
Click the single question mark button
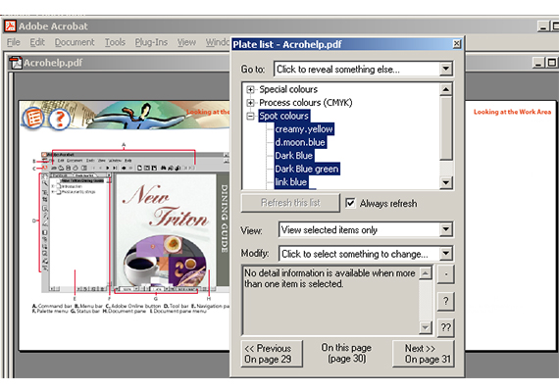point(445,301)
